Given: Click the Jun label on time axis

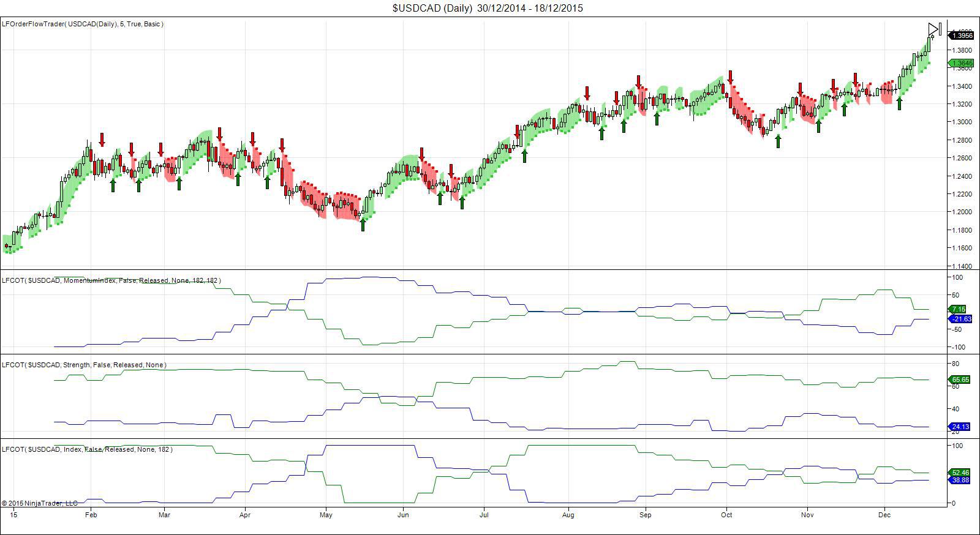Looking at the screenshot, I should (403, 515).
